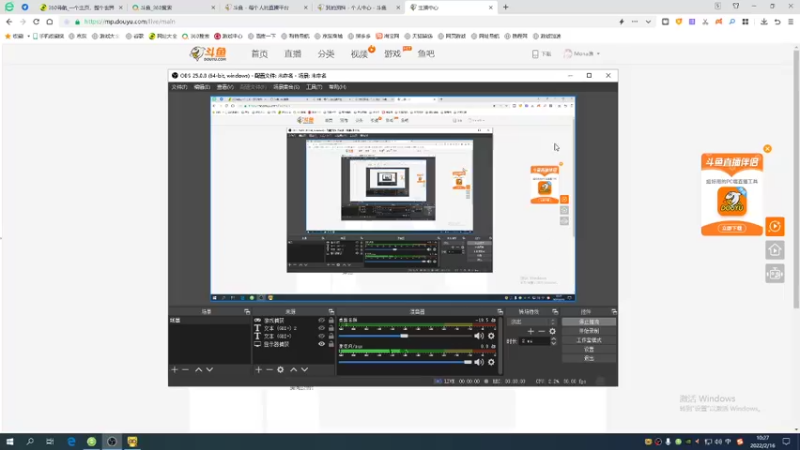Open mic/aux settings gear in mixer
Image resolution: width=800 pixels, height=450 pixels.
pyautogui.click(x=491, y=362)
